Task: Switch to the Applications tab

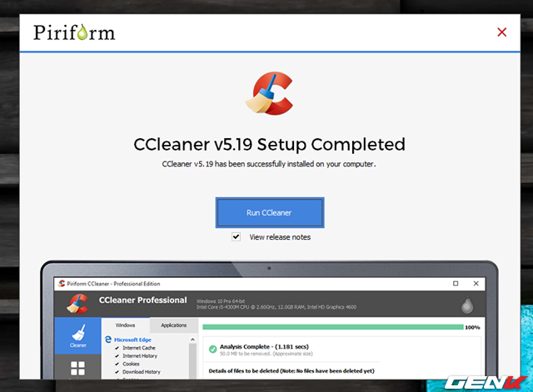Action: (173, 325)
